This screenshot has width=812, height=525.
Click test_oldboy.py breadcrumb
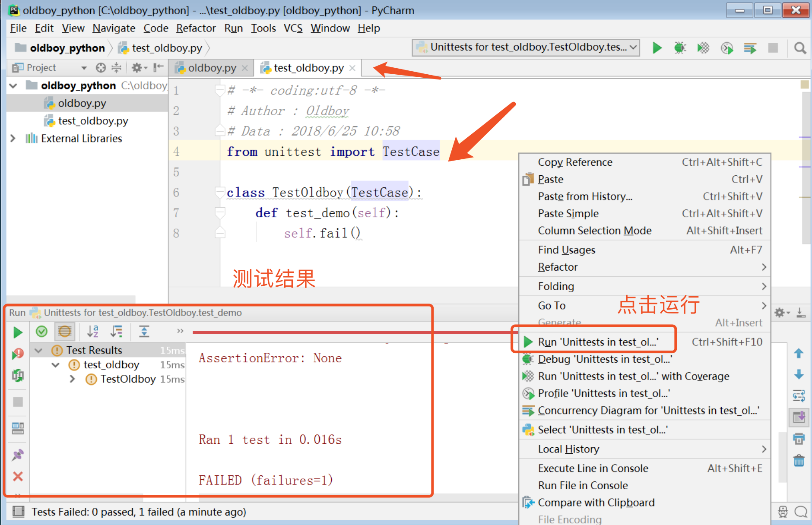(x=160, y=48)
